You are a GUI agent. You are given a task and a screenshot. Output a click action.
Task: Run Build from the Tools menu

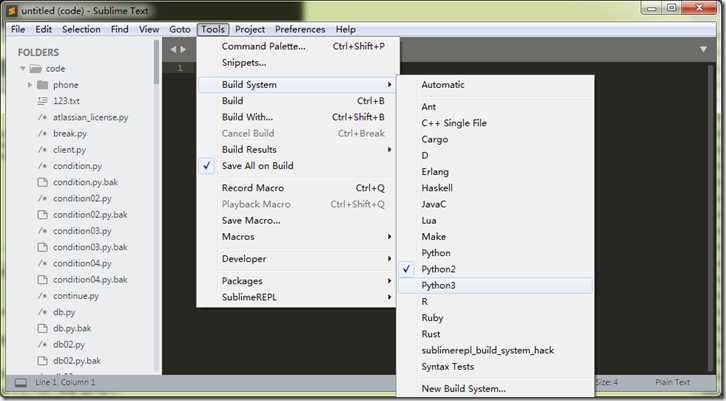(x=296, y=101)
